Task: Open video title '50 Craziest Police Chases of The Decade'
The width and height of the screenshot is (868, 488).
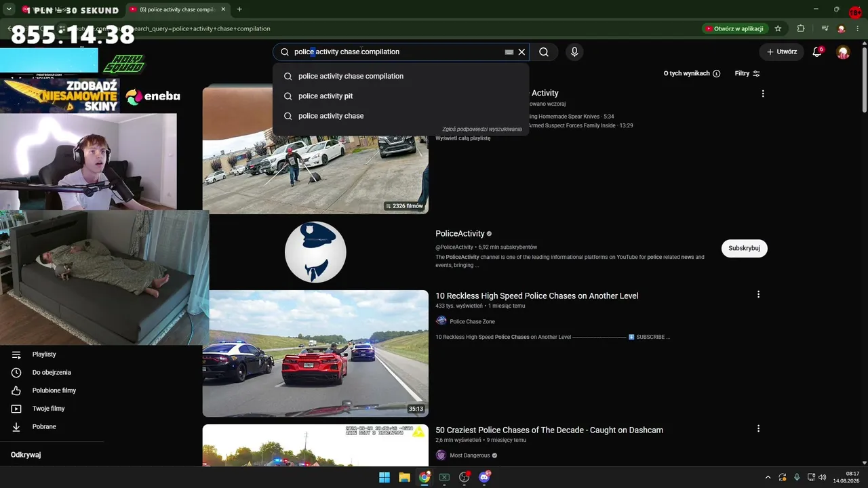Action: pos(549,430)
